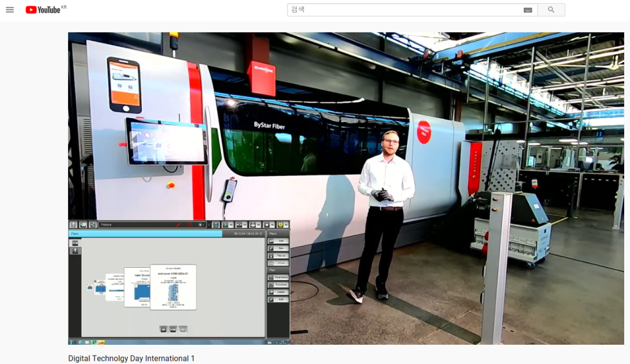This screenshot has height=364, width=630.
Task: Click the Add button in Plans panel
Action: [x=278, y=241]
